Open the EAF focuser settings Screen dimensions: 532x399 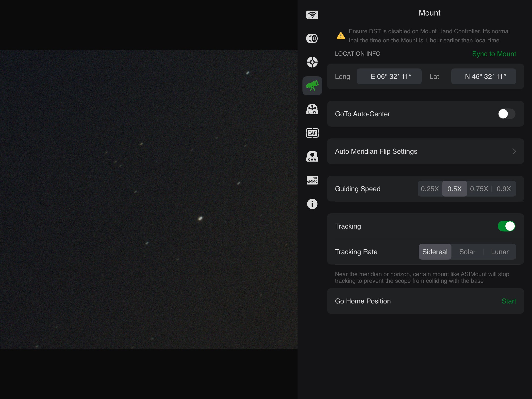pyautogui.click(x=312, y=133)
